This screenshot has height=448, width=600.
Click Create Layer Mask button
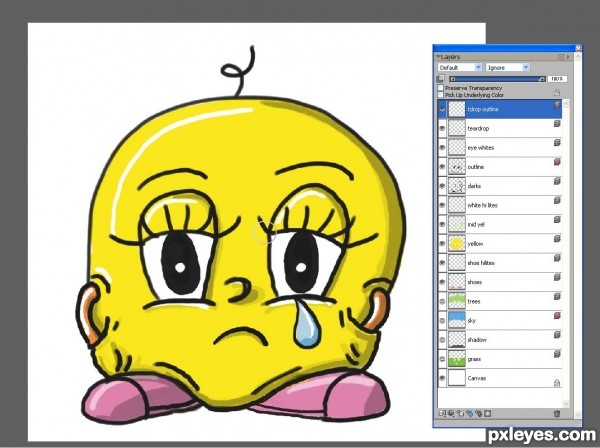[488, 414]
